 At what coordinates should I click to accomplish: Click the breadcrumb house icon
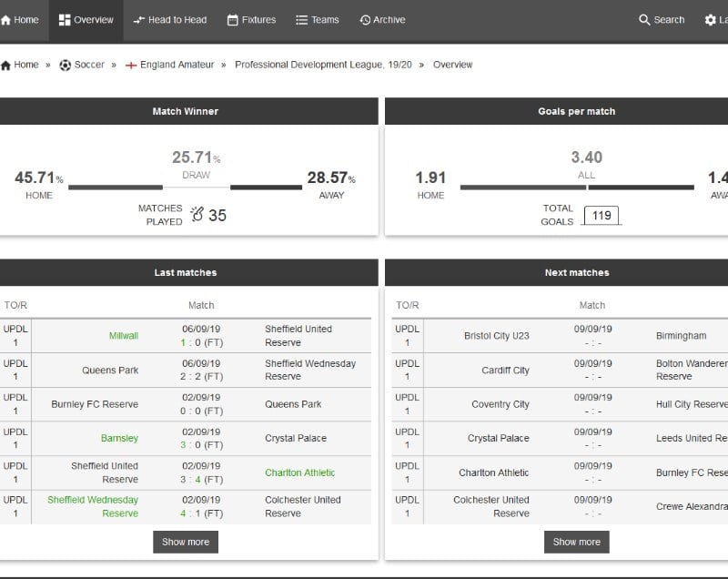tap(5, 65)
